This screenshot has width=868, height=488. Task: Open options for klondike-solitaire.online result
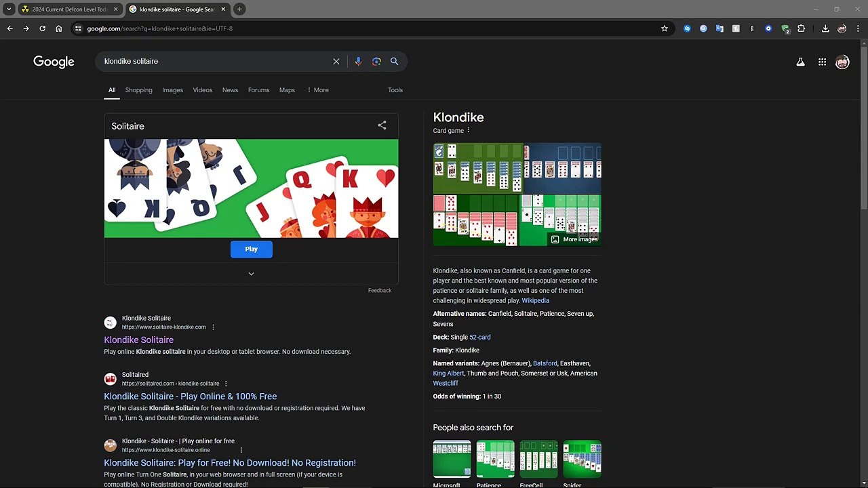(241, 450)
